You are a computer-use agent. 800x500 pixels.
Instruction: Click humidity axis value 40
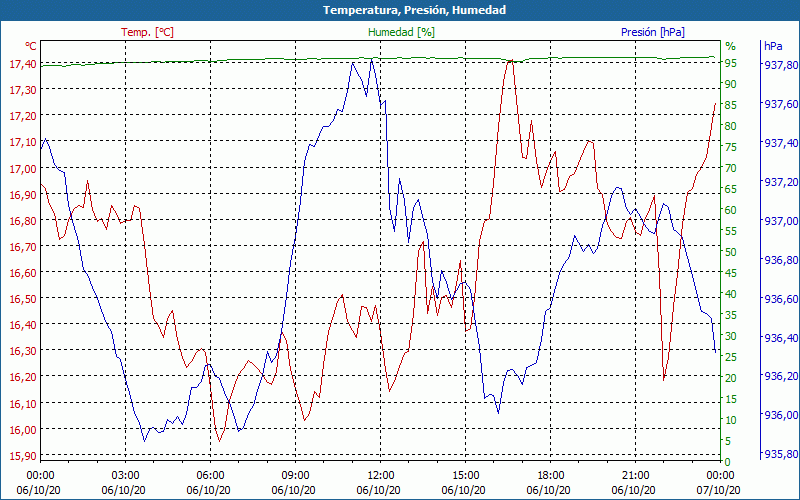[x=731, y=294]
